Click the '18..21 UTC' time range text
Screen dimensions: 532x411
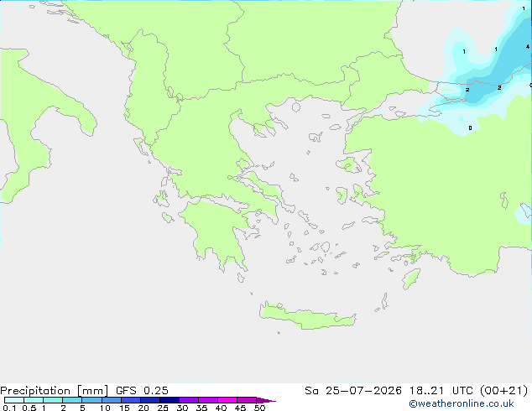[440, 391]
